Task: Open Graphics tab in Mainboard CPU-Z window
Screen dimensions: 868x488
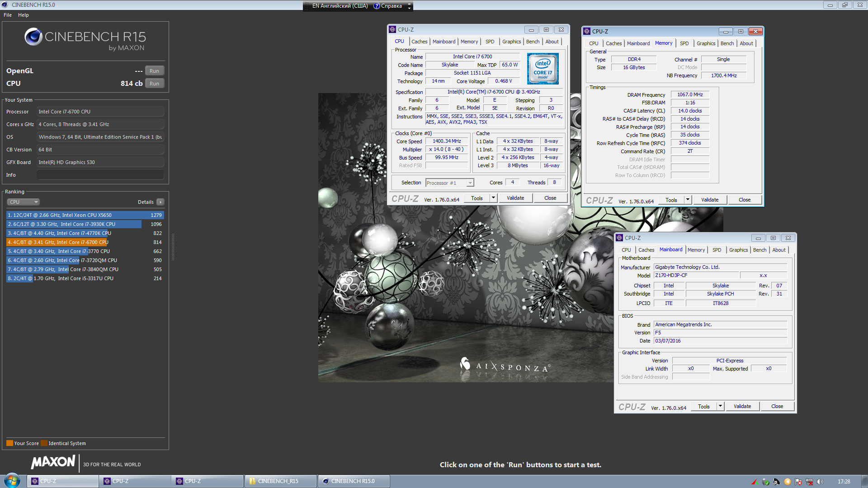Action: pyautogui.click(x=738, y=250)
